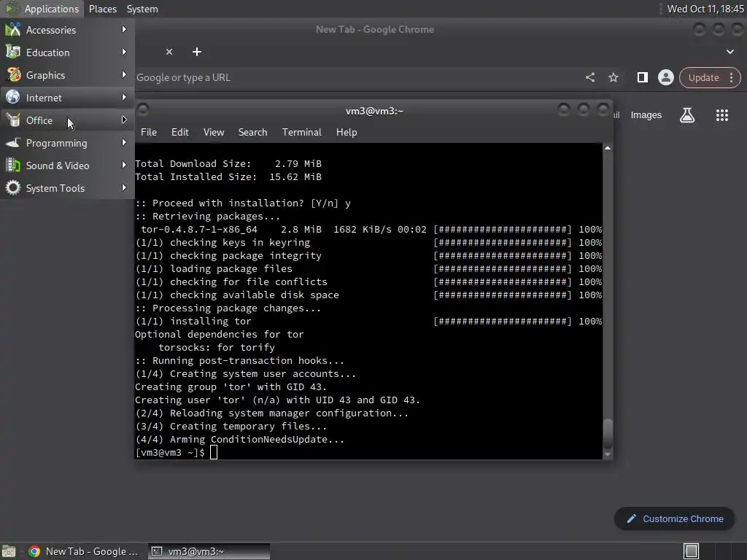Image resolution: width=747 pixels, height=560 pixels.
Task: Click the terminal scrollbar down arrow
Action: pyautogui.click(x=608, y=454)
